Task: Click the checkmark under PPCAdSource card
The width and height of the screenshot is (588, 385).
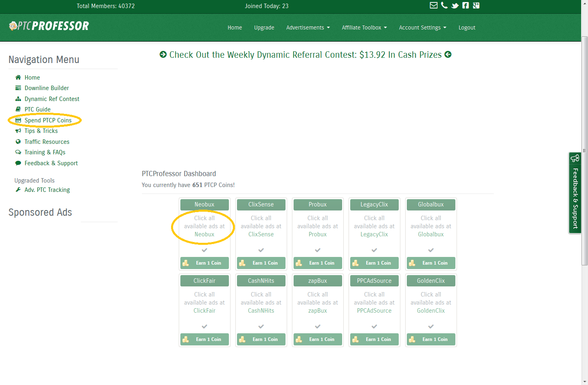Action: pos(374,326)
